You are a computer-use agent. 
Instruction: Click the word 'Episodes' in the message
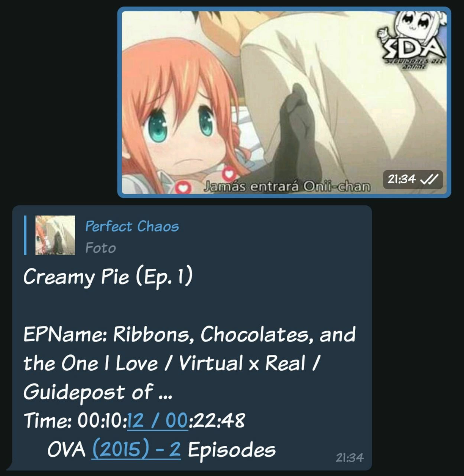click(x=232, y=450)
